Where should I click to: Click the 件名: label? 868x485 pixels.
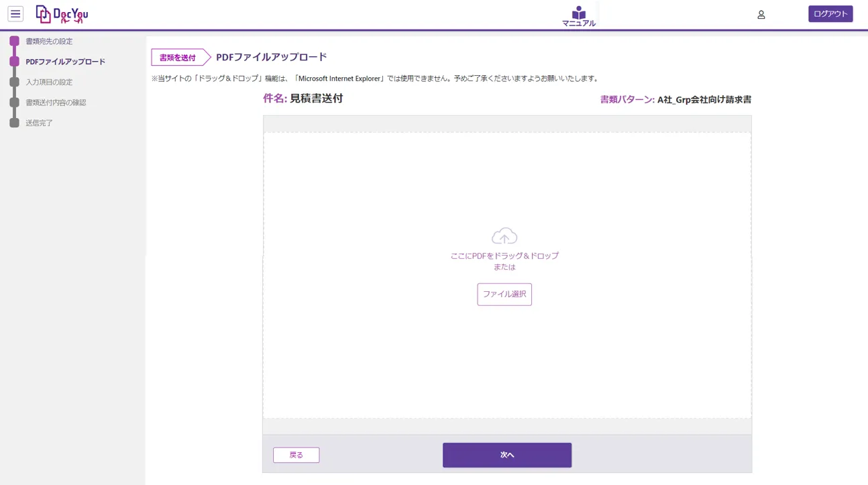pyautogui.click(x=275, y=99)
